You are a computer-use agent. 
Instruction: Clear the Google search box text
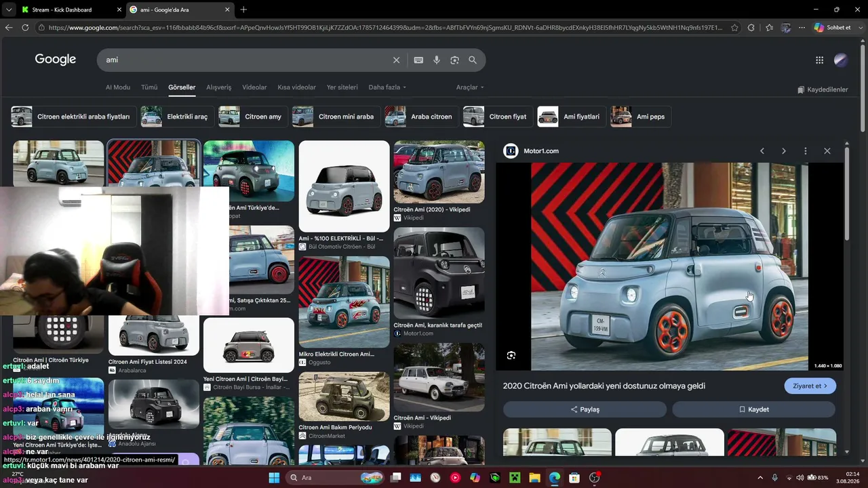pos(397,60)
